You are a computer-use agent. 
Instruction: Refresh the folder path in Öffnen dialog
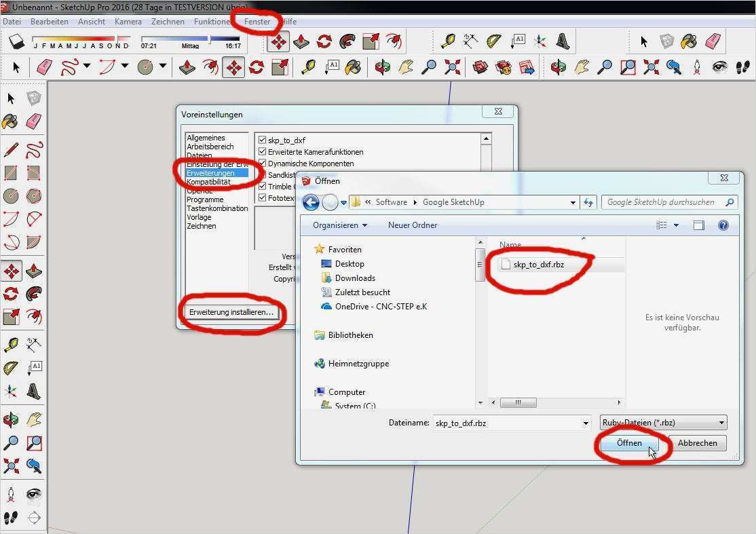(x=588, y=202)
